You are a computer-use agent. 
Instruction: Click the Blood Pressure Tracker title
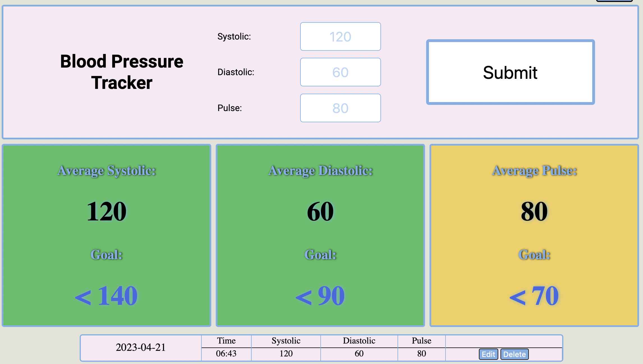click(x=121, y=72)
